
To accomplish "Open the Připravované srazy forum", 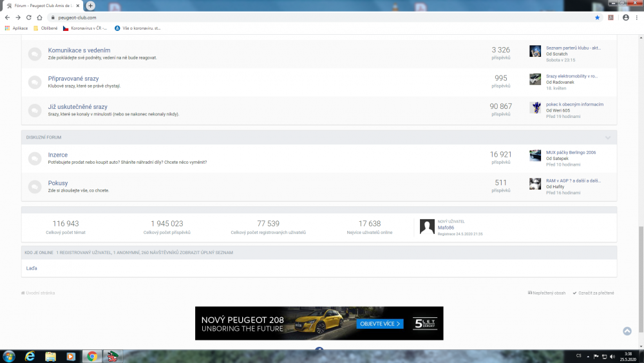I will tap(73, 79).
